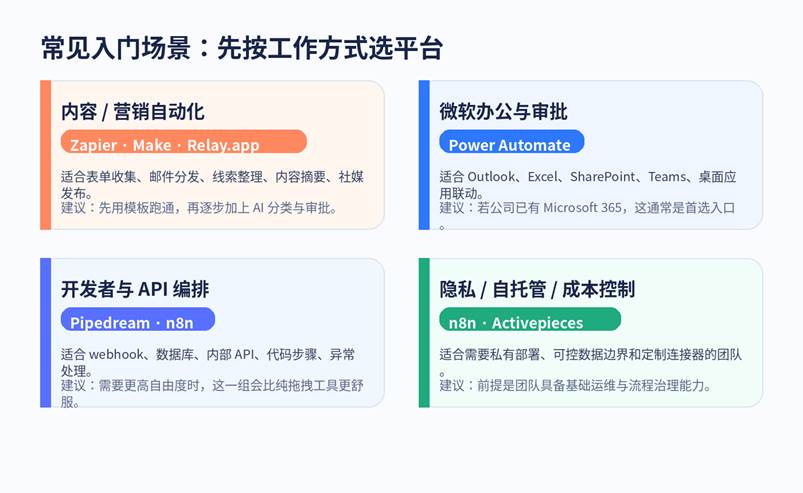Select the 开发者与 API 编排 heading

[x=135, y=289]
